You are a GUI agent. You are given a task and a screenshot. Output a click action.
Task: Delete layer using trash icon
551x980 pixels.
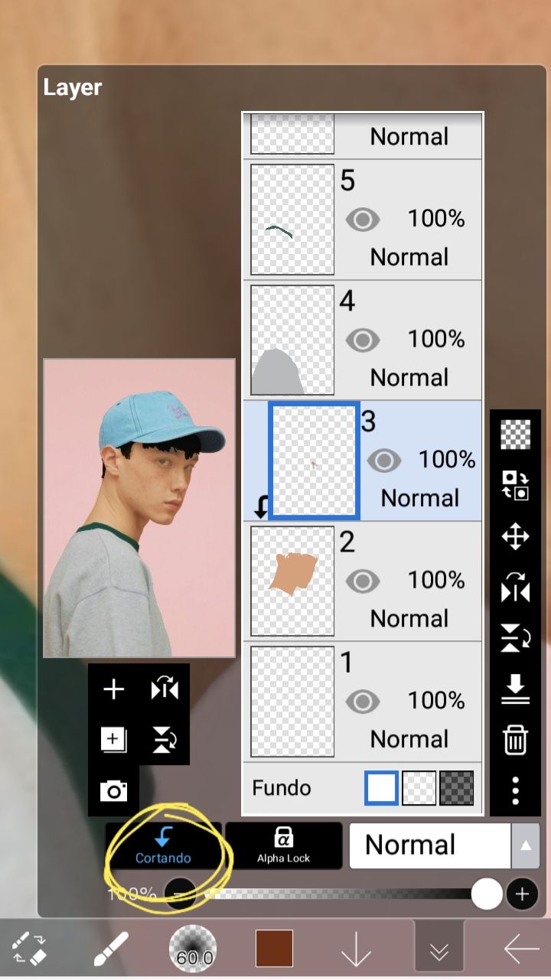515,741
